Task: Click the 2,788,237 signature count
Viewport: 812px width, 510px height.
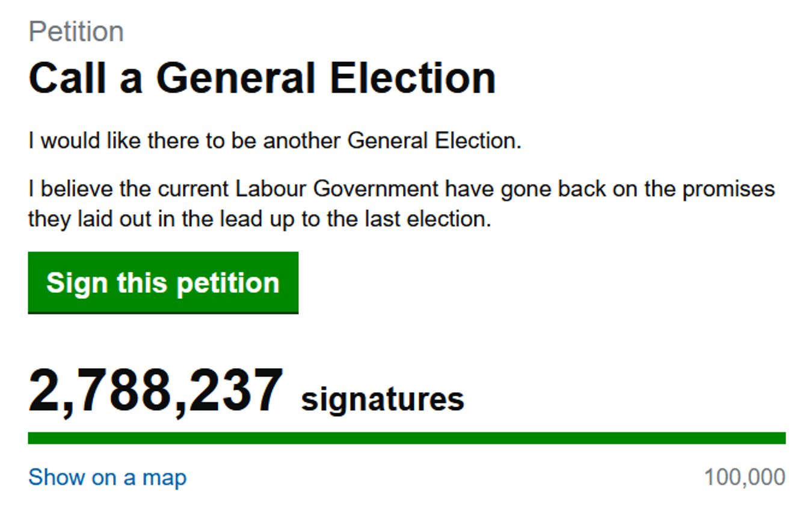Action: coord(156,392)
